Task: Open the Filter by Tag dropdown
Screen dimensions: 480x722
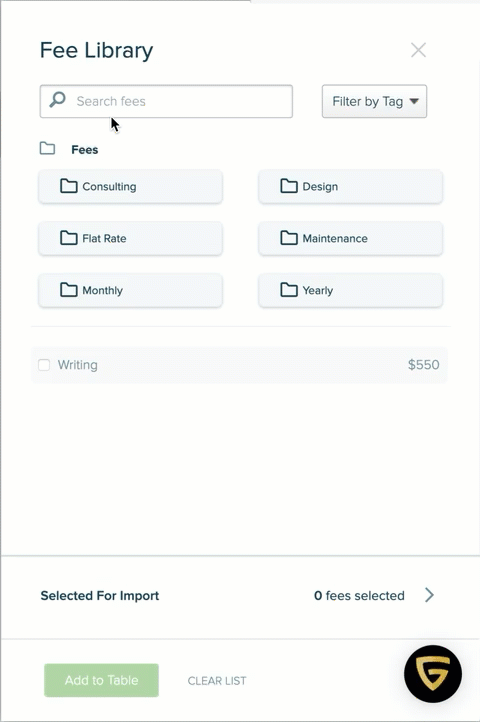Action: pos(375,101)
